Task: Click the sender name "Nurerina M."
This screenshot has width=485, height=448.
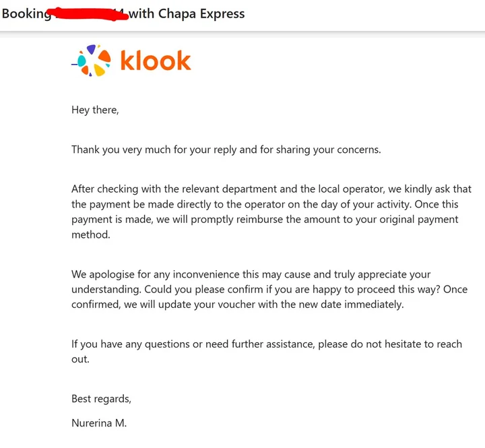Action: (99, 424)
